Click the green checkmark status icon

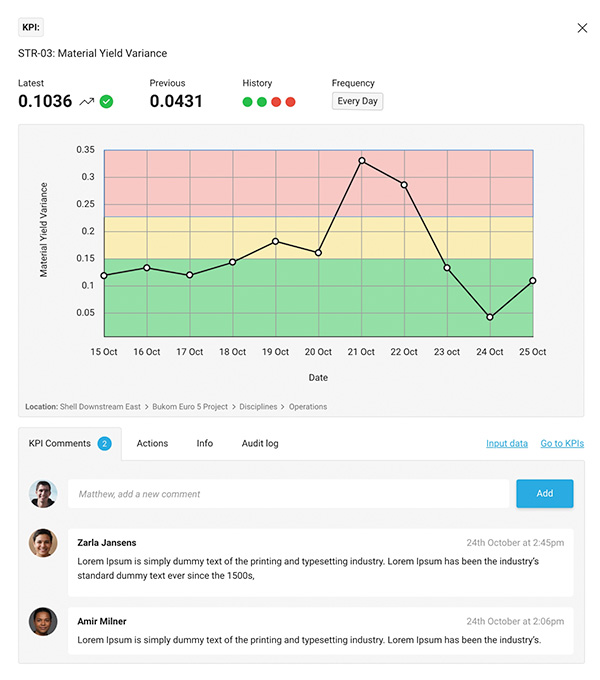point(106,101)
